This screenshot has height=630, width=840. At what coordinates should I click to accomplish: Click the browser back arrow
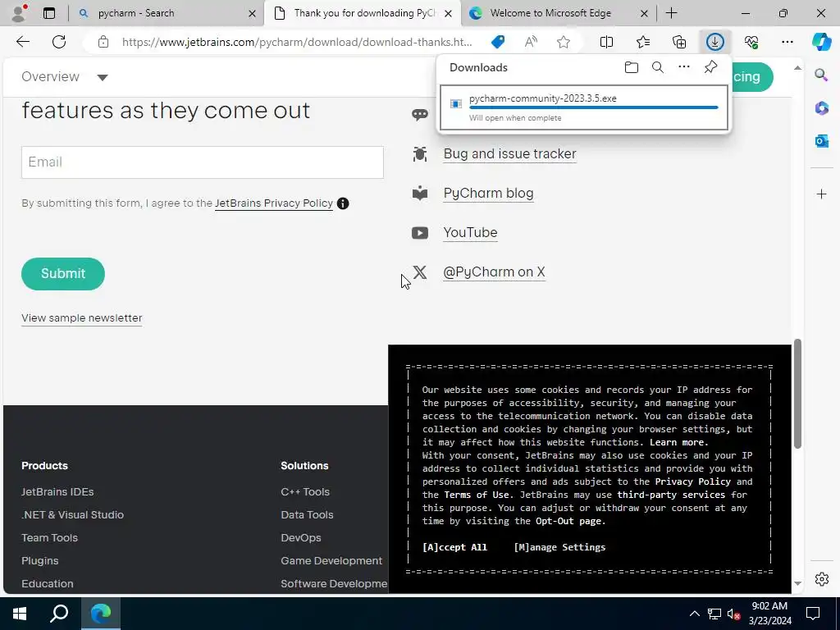point(23,42)
